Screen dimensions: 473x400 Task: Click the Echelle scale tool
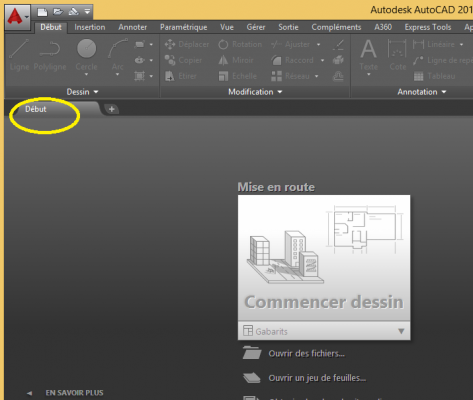(238, 76)
